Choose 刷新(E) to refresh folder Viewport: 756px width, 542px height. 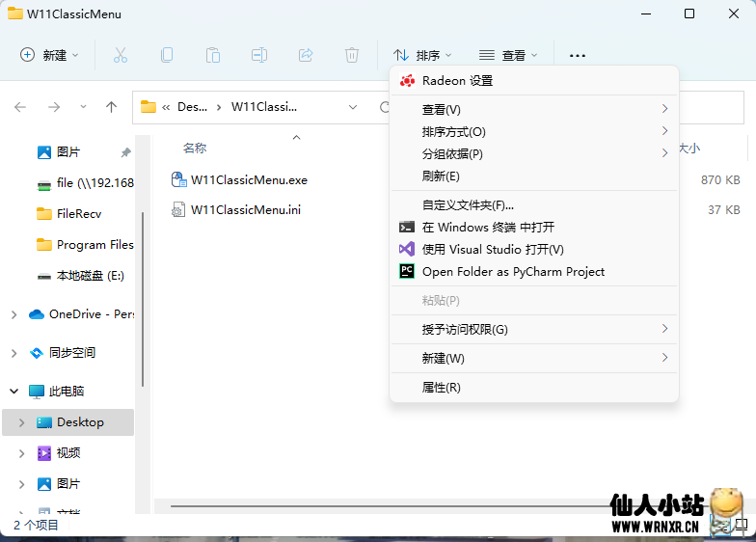(534, 176)
